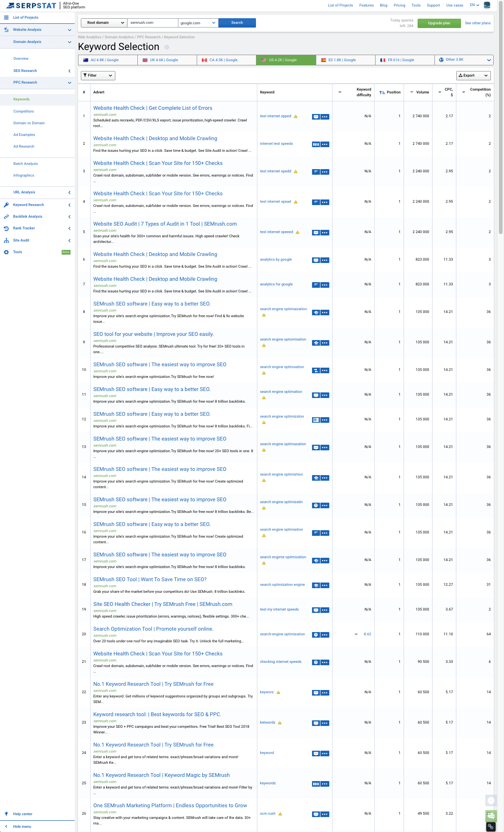Screen dimensions: 504x832
Task: Open the Export dropdown
Action: point(473,75)
